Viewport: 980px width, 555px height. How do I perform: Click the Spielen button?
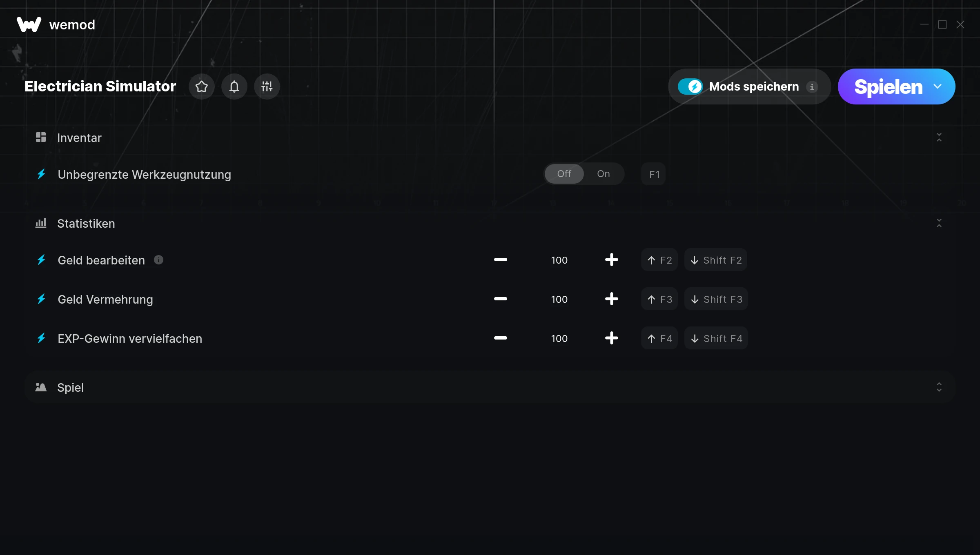pos(888,87)
